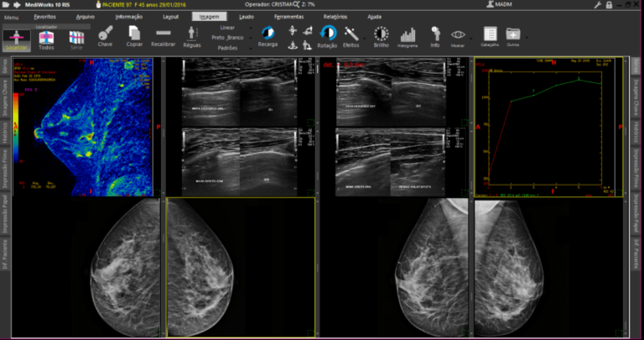Image resolution: width=644 pixels, height=340 pixels.
Task: Select the Imagem tab
Action: pos(209,17)
